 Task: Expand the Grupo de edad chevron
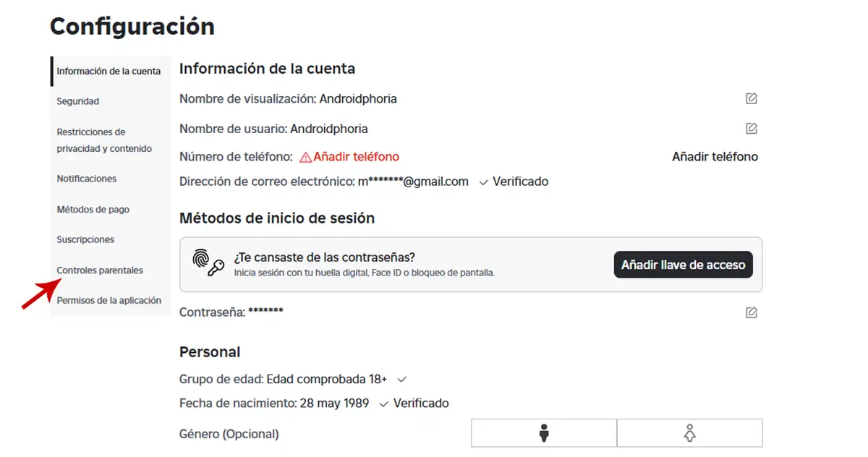point(402,379)
